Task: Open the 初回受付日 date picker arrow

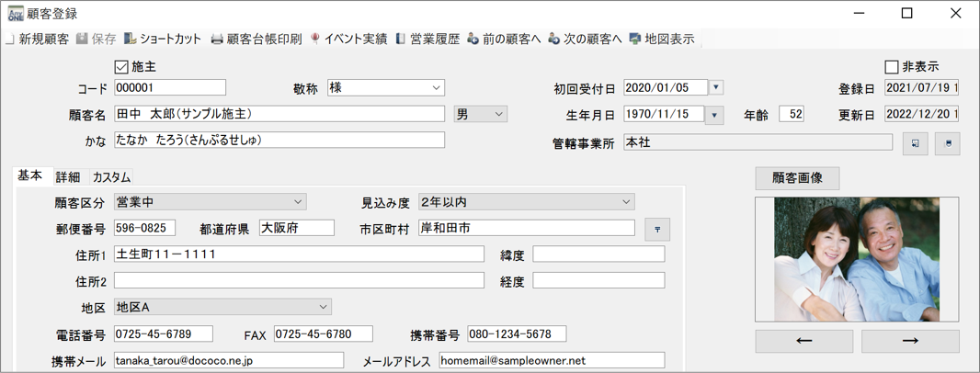Action: coord(717,87)
